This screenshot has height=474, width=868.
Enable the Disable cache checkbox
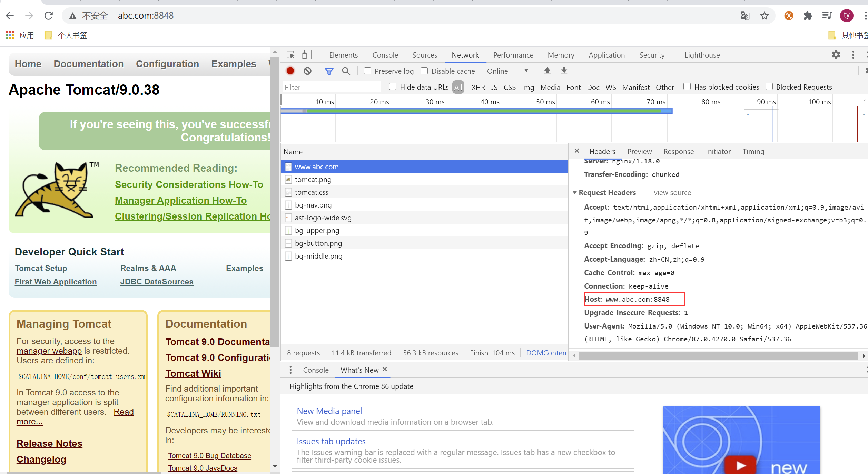coord(424,71)
